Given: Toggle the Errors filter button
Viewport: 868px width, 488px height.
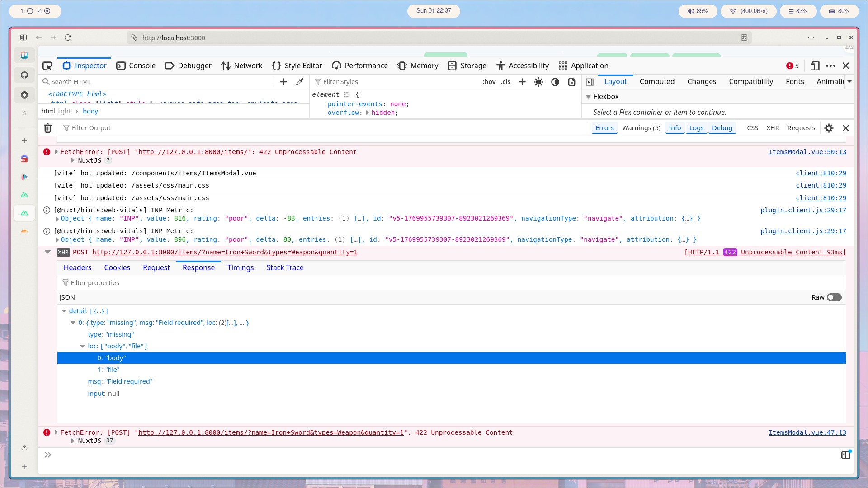Looking at the screenshot, I should pyautogui.click(x=604, y=128).
